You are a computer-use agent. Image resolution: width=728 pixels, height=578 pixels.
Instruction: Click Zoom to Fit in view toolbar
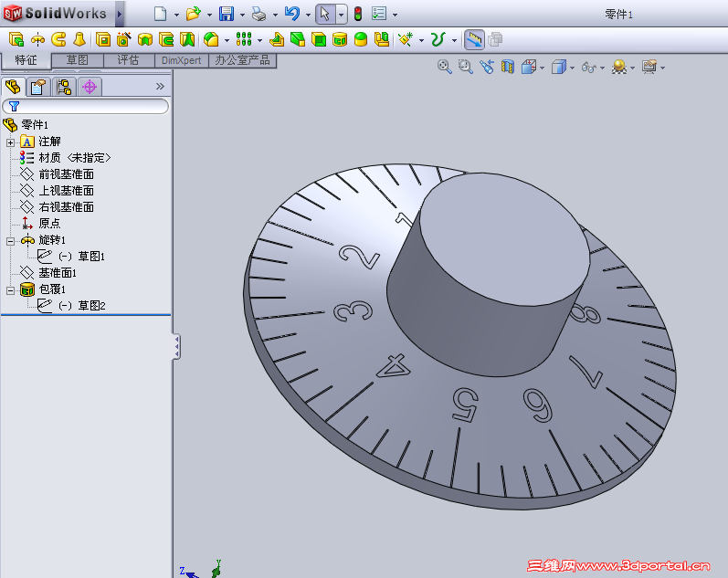[x=444, y=68]
